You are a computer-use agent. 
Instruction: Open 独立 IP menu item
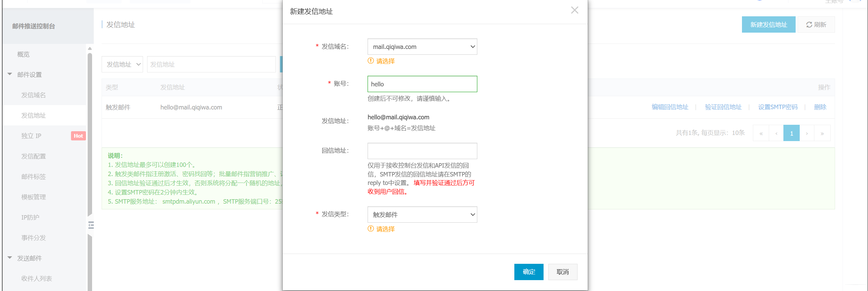[x=31, y=136]
